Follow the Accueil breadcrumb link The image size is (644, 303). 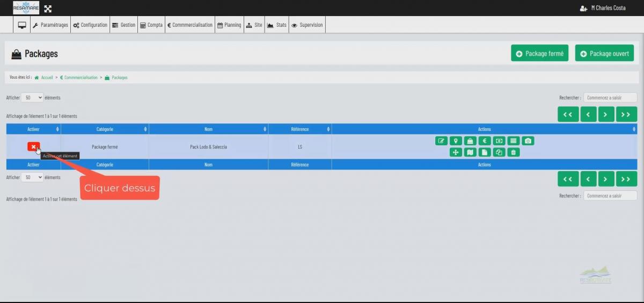(x=44, y=77)
